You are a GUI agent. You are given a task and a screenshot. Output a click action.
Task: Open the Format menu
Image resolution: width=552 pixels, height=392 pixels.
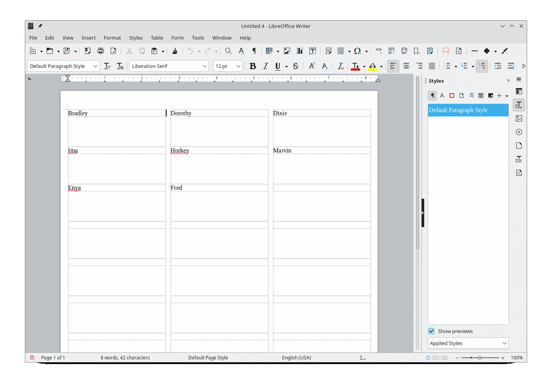[x=112, y=38]
